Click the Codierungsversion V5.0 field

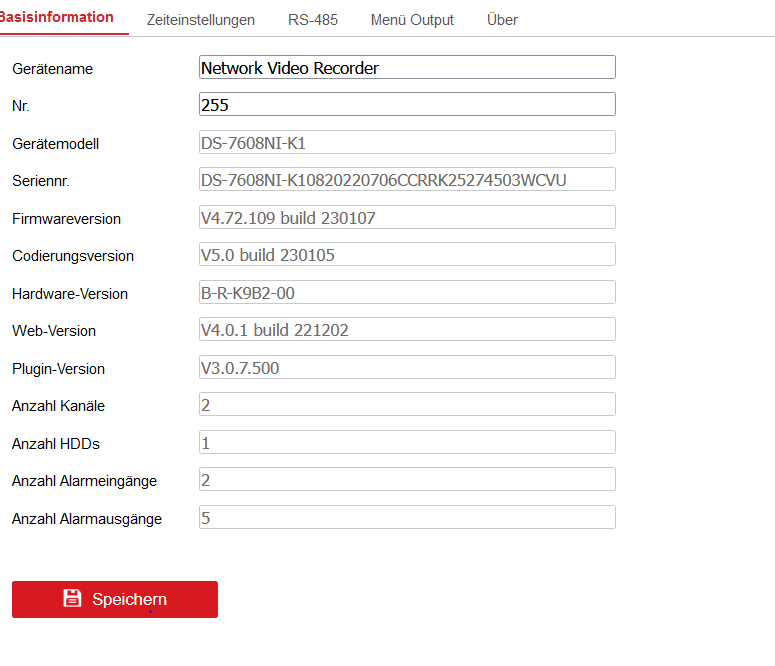tap(407, 255)
